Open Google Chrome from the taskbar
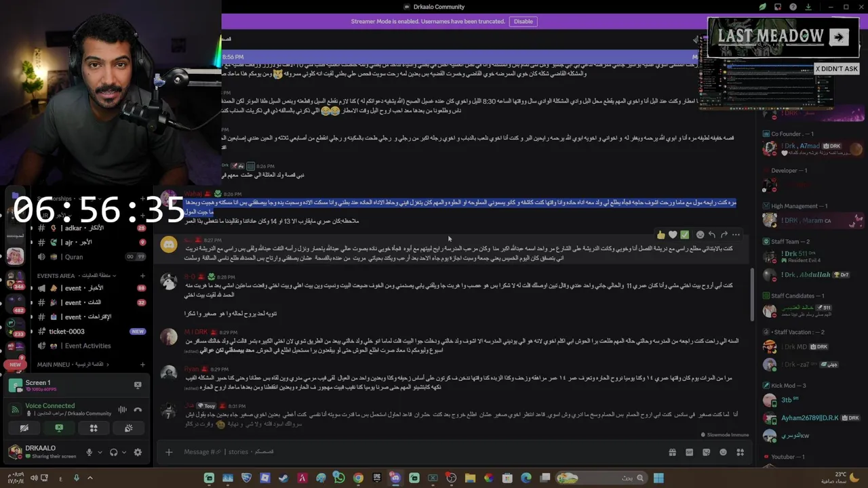 pyautogui.click(x=358, y=478)
